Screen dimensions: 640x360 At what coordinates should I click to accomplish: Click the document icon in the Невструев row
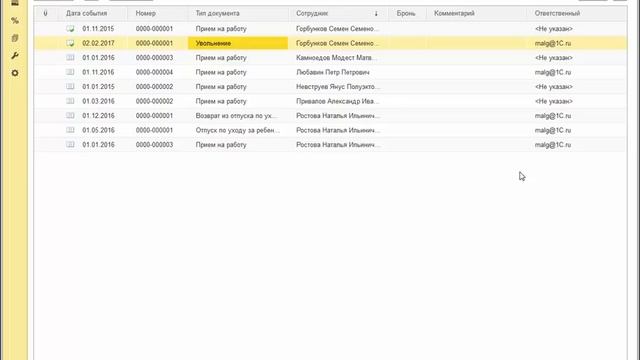click(70, 87)
